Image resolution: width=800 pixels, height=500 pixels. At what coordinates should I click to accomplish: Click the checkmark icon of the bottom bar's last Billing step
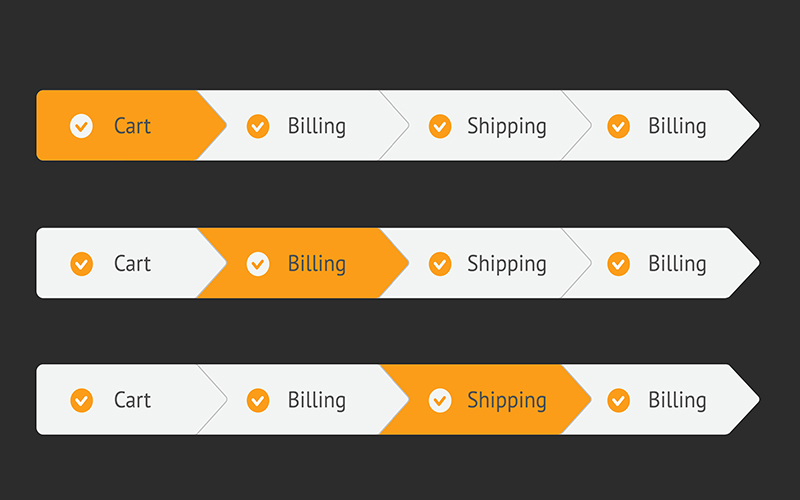click(619, 400)
